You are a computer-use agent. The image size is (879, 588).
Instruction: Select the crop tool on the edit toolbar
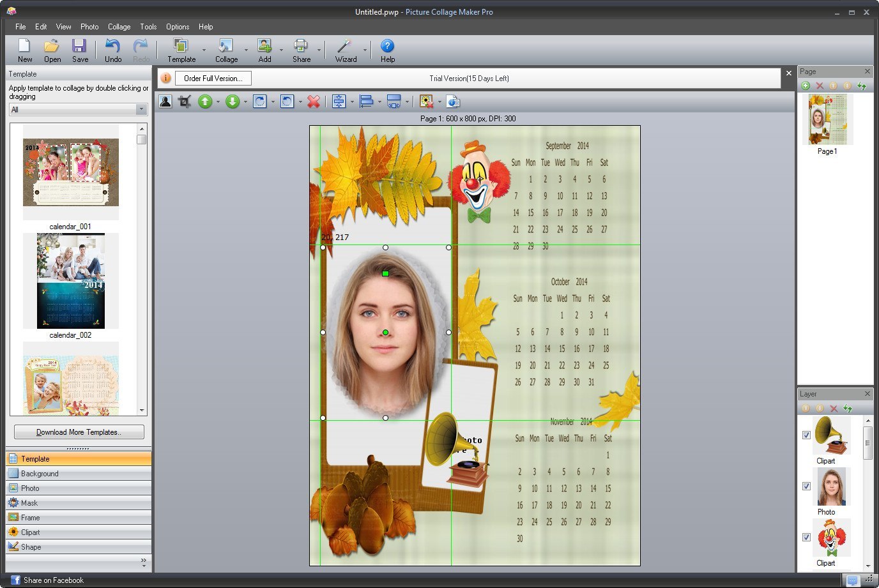coord(184,101)
